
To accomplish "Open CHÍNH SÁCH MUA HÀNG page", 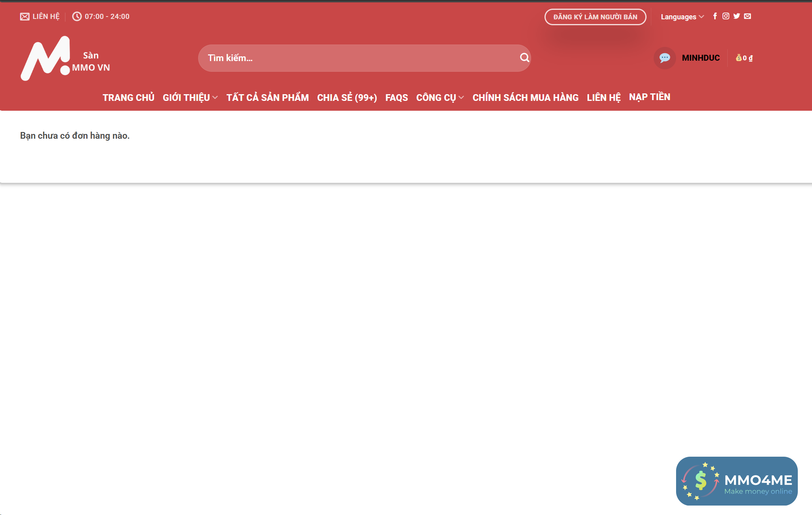I will [526, 97].
